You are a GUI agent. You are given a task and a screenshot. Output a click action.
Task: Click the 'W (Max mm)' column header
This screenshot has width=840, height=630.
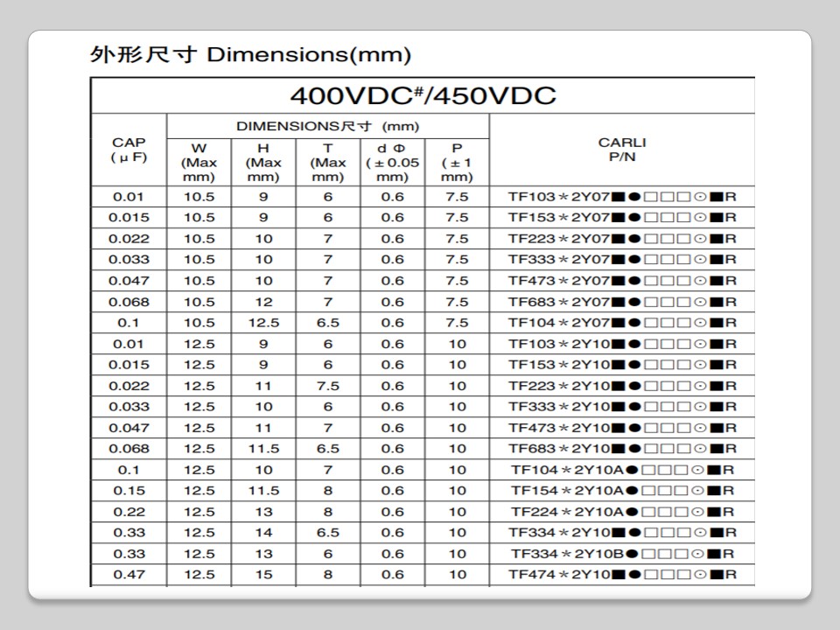(x=199, y=162)
